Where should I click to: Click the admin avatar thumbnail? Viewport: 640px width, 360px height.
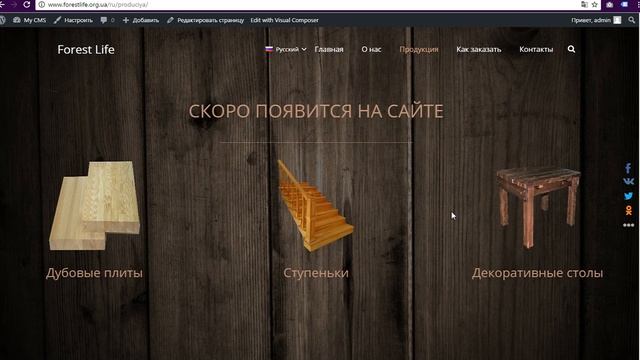617,20
